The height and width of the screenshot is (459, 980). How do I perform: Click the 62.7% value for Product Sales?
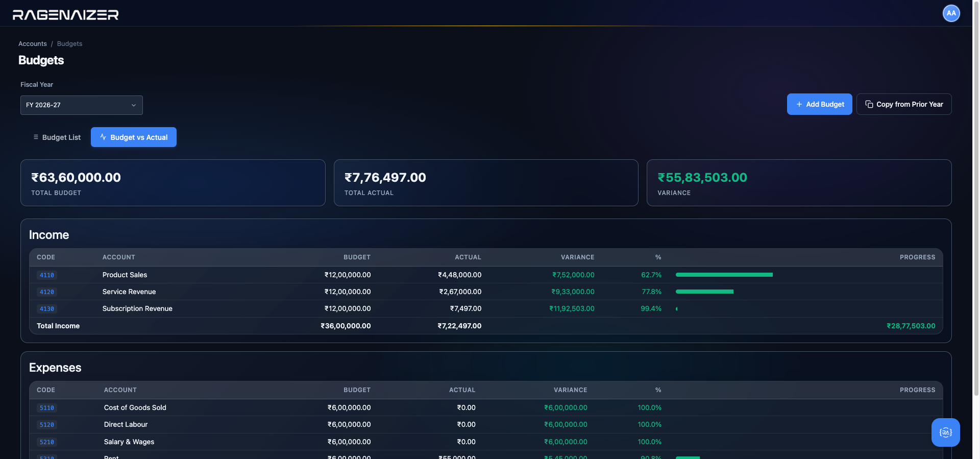pos(651,275)
